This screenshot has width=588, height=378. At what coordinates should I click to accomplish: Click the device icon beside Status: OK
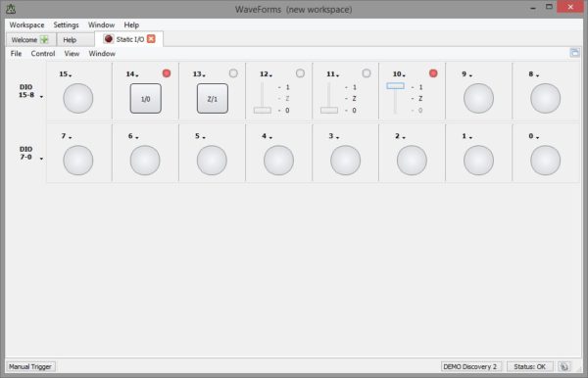pos(564,366)
